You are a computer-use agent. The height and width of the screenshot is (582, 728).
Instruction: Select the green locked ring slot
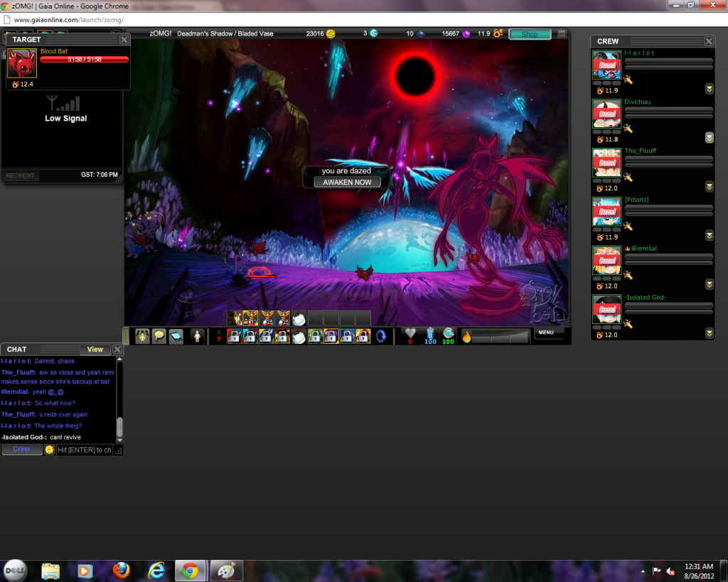click(x=315, y=336)
